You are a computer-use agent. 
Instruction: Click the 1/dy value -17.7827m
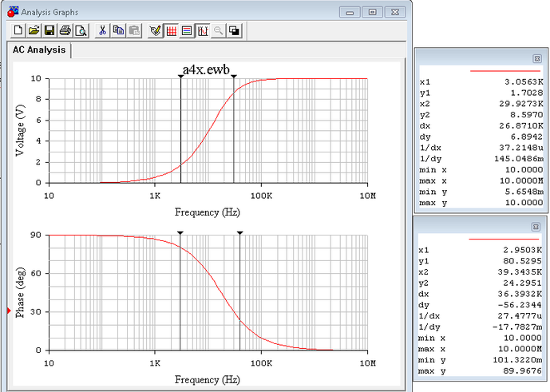point(517,327)
